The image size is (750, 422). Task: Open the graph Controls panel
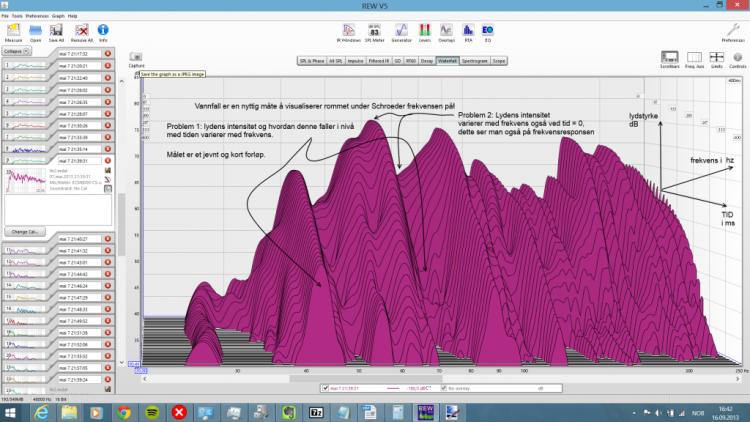(x=737, y=59)
